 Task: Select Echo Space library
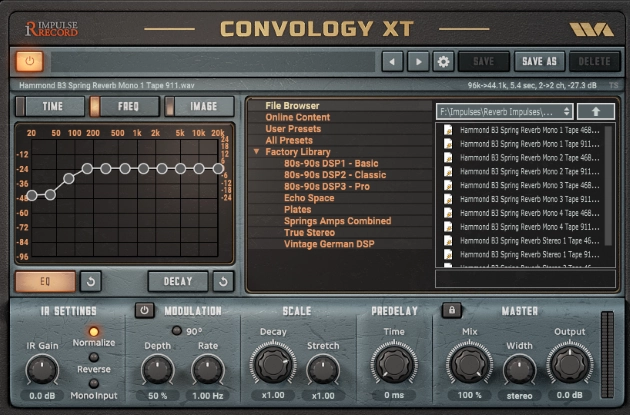(x=309, y=198)
